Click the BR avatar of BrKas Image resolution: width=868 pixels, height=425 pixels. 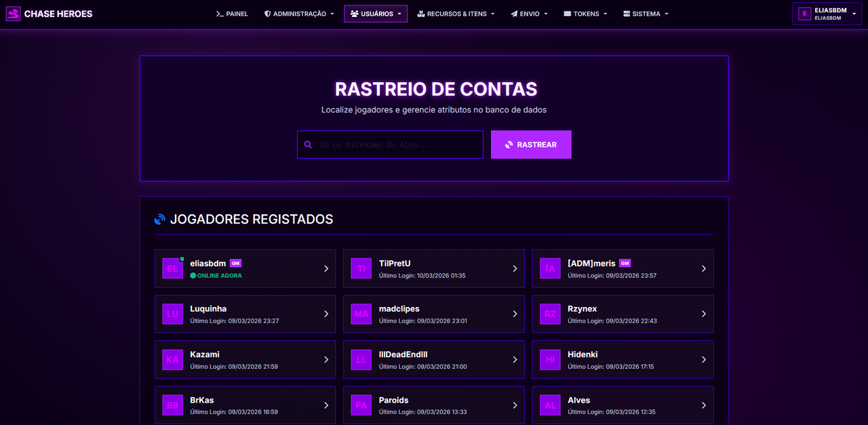pyautogui.click(x=172, y=405)
